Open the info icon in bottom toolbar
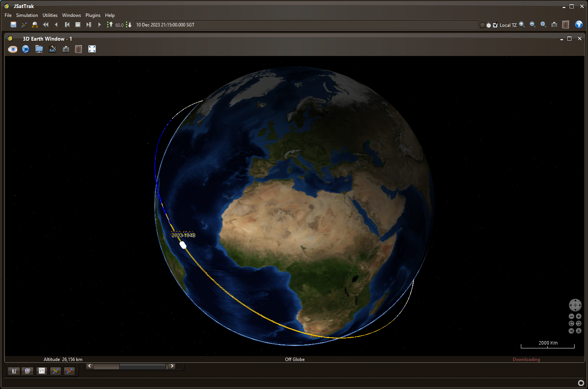 [x=28, y=371]
